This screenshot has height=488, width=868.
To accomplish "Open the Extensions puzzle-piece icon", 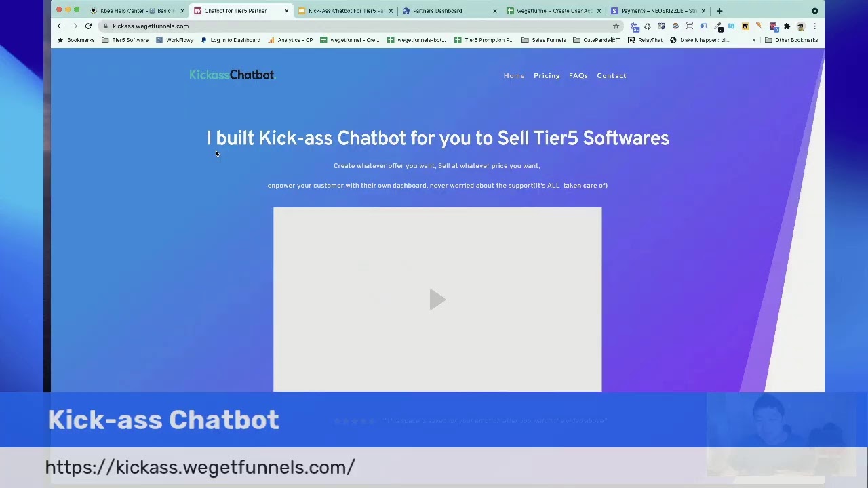I will pyautogui.click(x=787, y=26).
